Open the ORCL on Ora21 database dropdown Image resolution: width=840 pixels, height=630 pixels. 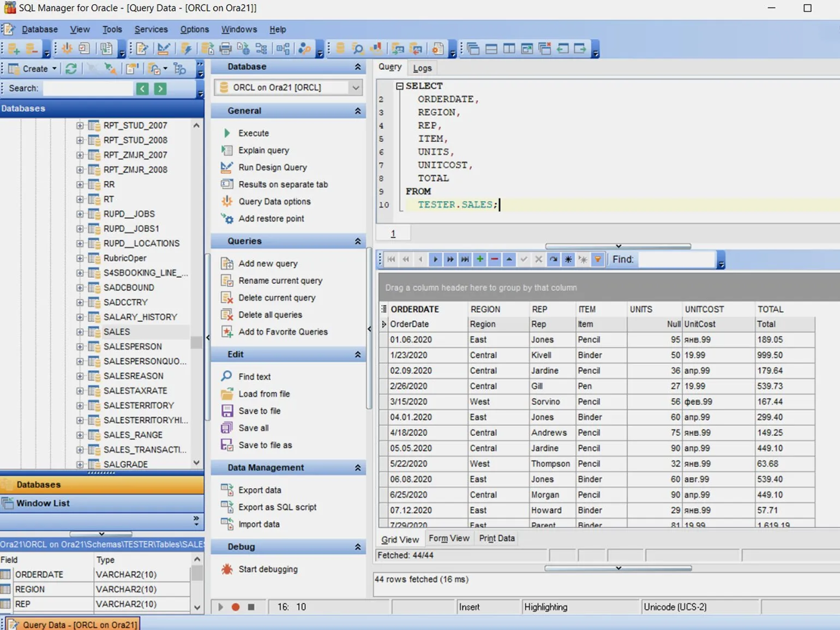tap(356, 87)
